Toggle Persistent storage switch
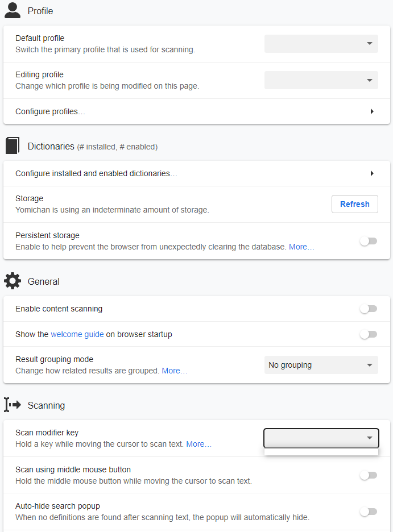The width and height of the screenshot is (393, 532). 369,241
